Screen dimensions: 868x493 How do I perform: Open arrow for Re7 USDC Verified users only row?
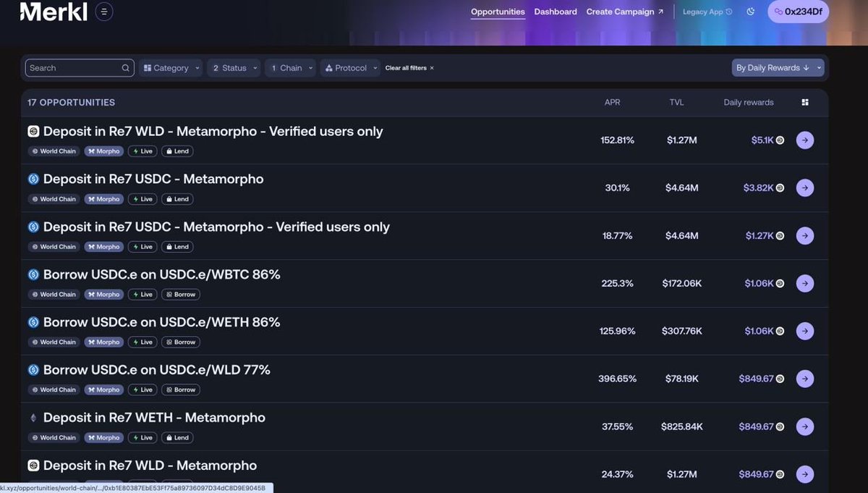coord(805,236)
